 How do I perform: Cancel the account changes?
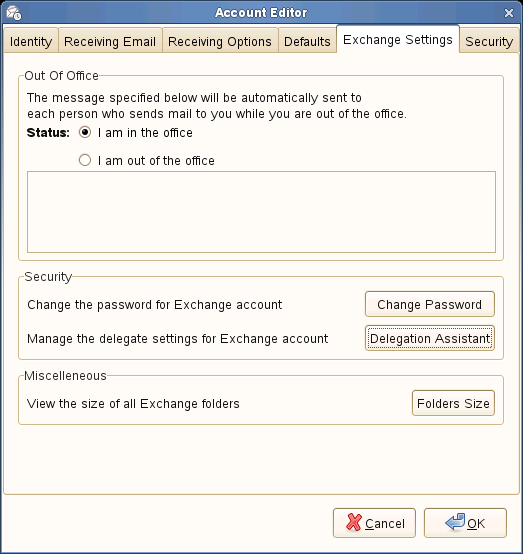[x=374, y=523]
